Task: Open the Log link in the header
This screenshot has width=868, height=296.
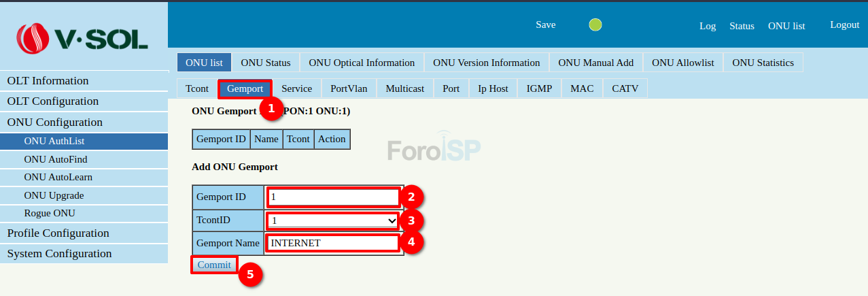Action: tap(708, 26)
